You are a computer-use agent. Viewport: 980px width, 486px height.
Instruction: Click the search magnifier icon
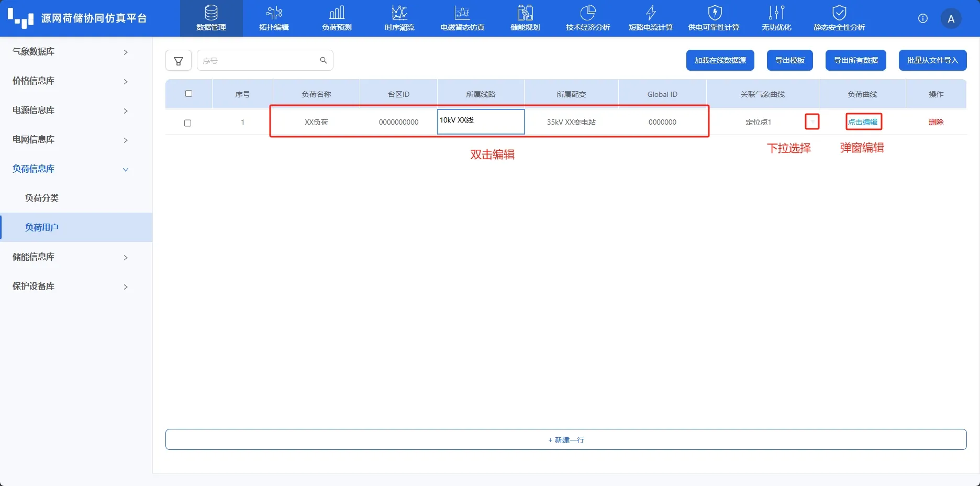tap(324, 60)
